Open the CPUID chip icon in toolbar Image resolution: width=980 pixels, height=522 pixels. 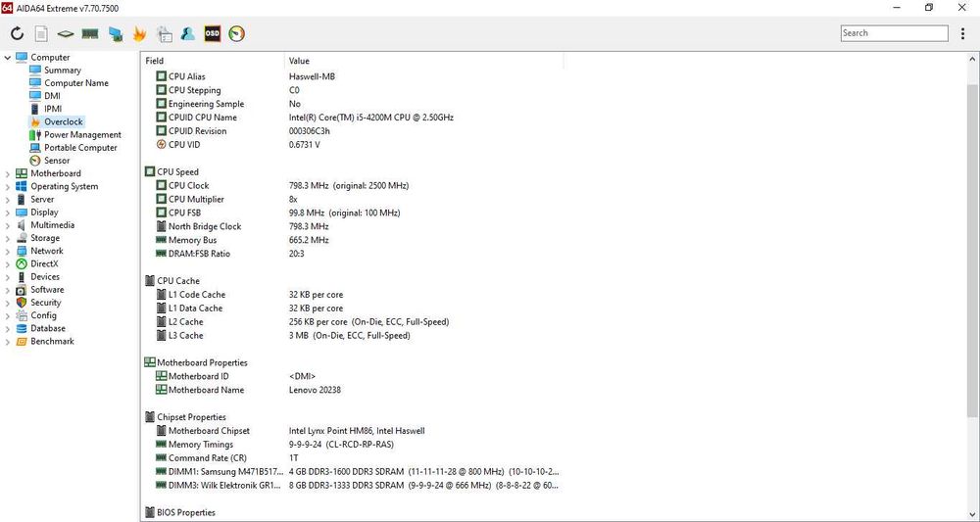[x=66, y=33]
